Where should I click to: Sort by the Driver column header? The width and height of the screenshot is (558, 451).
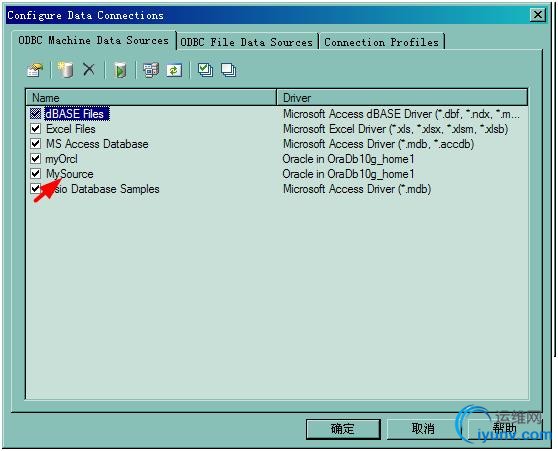(402, 98)
